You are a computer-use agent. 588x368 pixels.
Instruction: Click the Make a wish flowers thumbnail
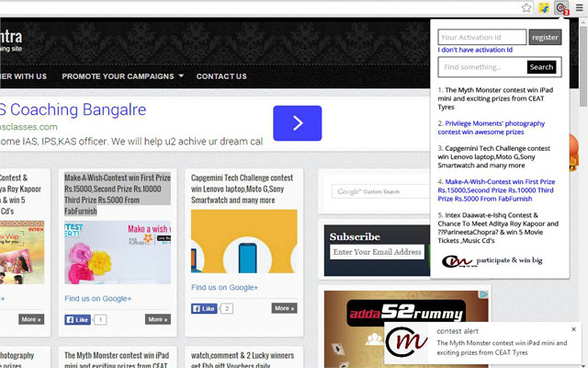pyautogui.click(x=118, y=252)
